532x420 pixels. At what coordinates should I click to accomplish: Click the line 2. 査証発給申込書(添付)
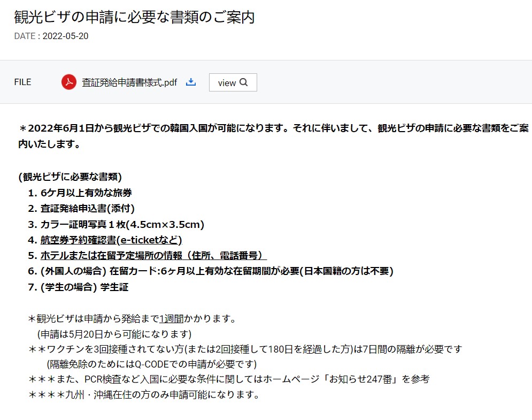[x=81, y=209]
